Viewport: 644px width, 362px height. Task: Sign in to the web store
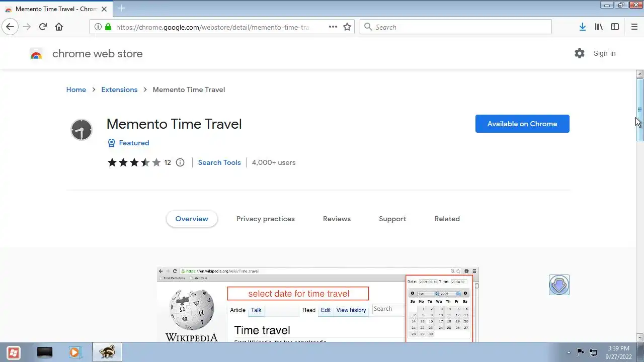tap(604, 53)
